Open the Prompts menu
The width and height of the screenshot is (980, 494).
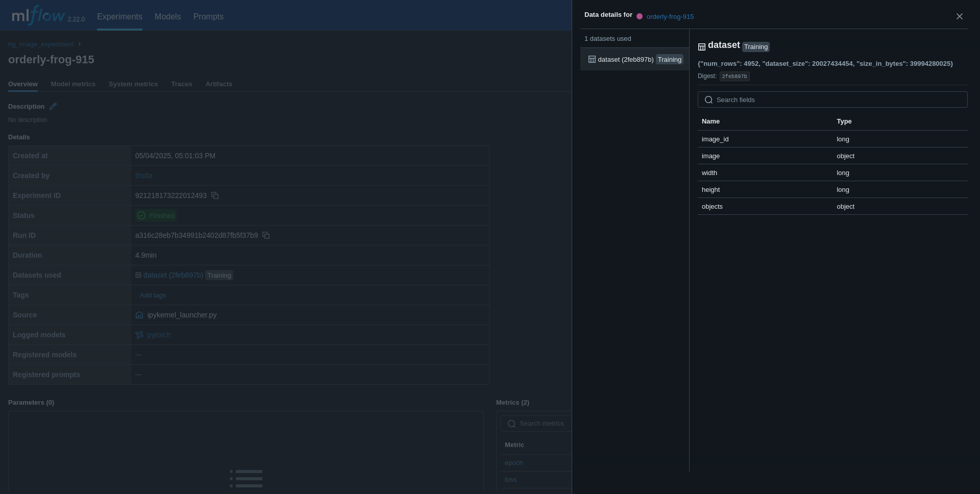point(208,17)
